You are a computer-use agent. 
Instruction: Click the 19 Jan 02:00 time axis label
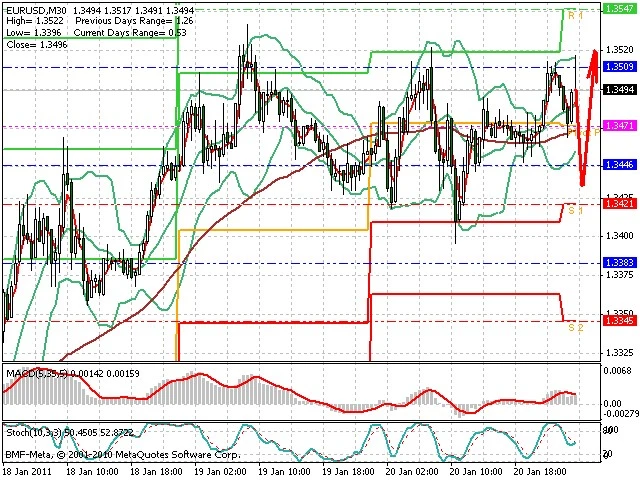220,472
